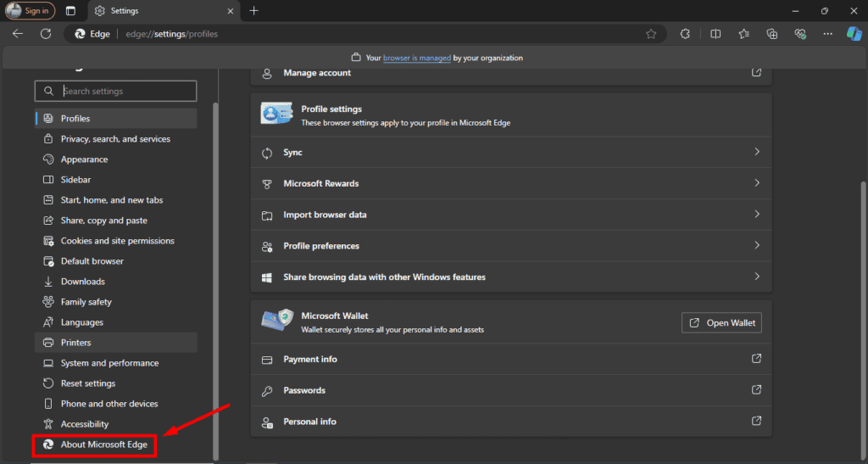Refresh the current page

(46, 34)
